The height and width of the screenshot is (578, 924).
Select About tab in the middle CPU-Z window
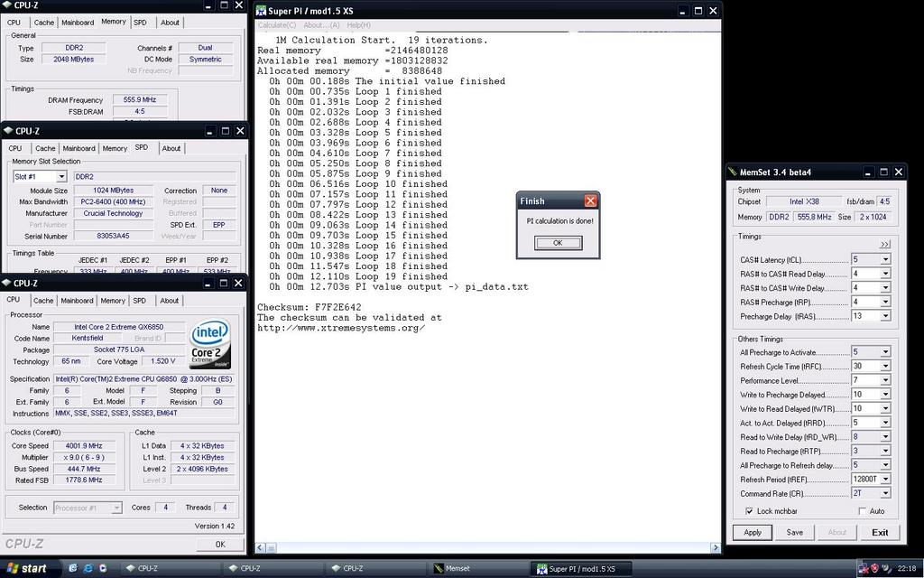pos(171,149)
